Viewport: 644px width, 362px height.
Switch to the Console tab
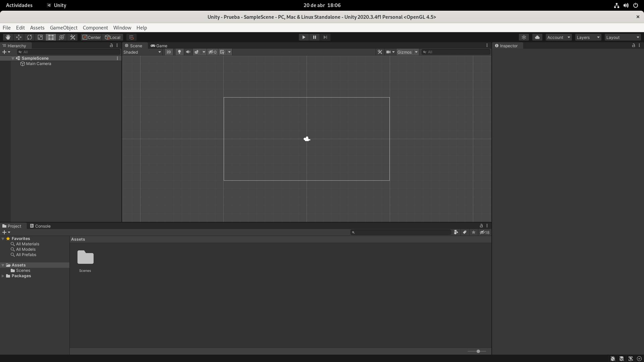point(40,226)
